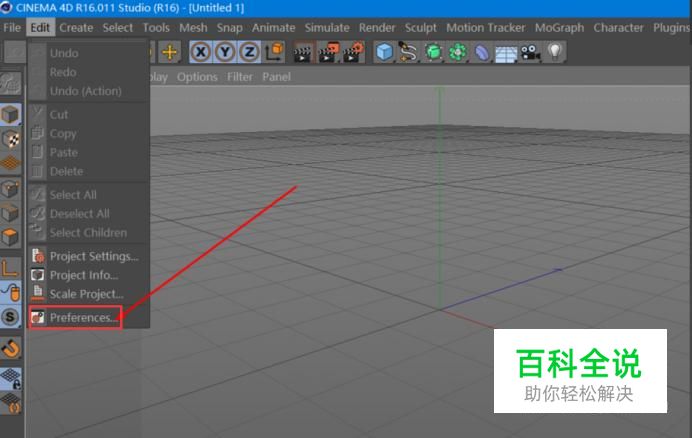This screenshot has width=692, height=438.
Task: Click the green array modeling icon
Action: tap(458, 52)
